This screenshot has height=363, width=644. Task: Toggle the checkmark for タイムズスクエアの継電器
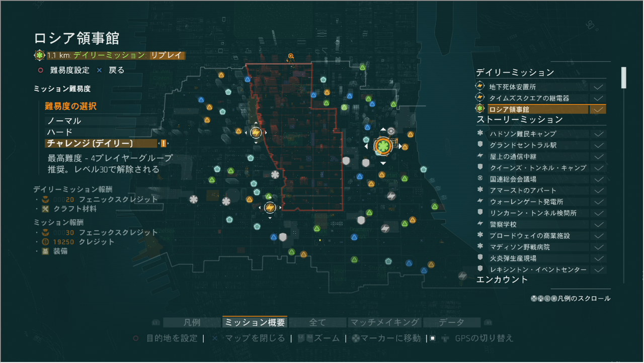coord(598,98)
